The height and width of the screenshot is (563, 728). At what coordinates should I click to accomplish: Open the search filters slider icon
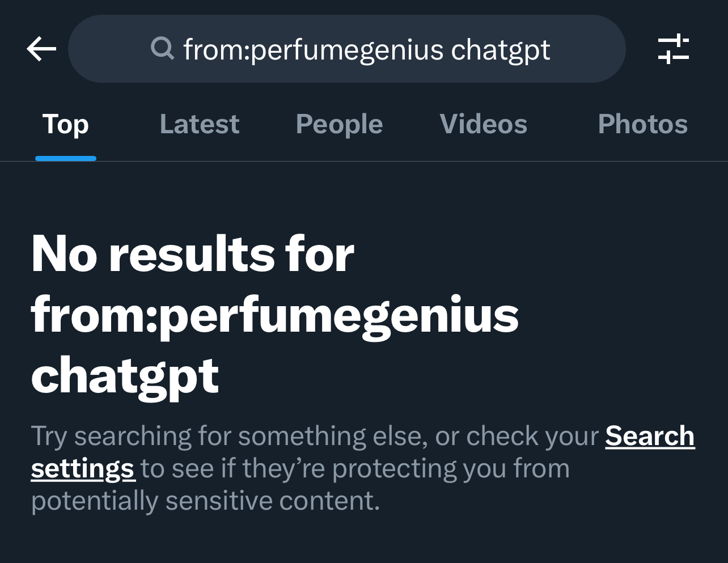coord(673,49)
